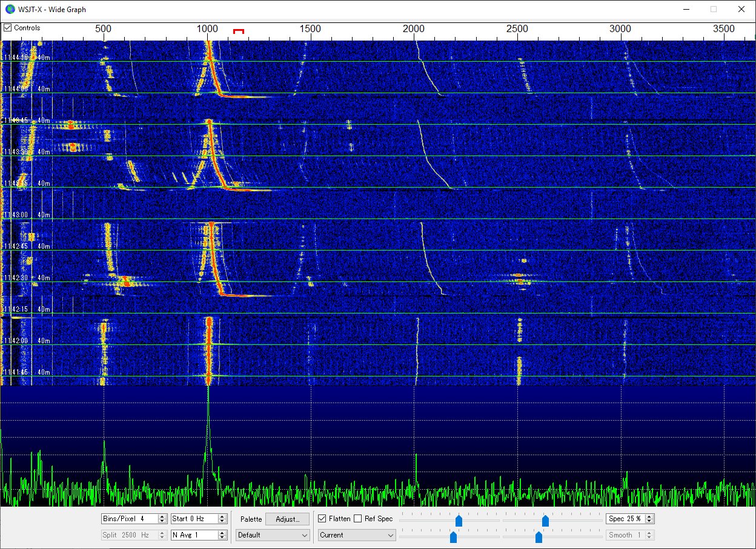Click the 11:44:15 waterfall time label
This screenshot has height=549, width=756.
[x=16, y=58]
